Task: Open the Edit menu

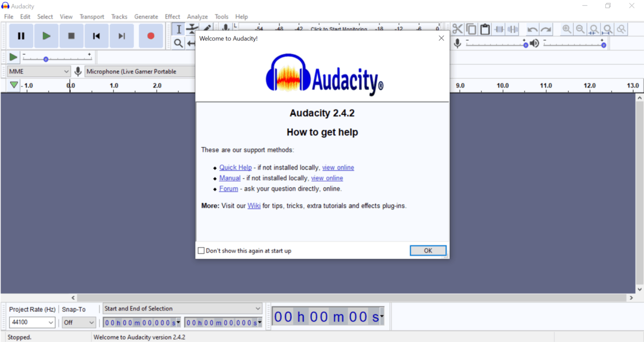Action: click(x=25, y=17)
